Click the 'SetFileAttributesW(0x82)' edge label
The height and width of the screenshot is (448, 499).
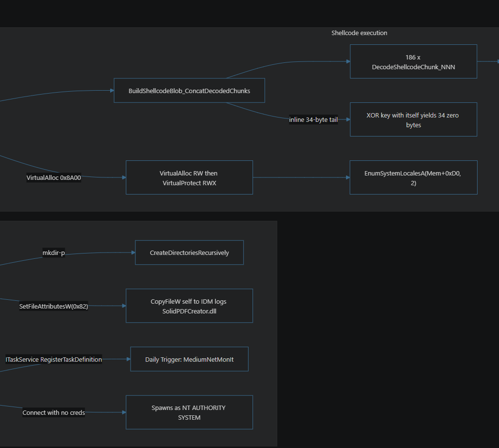54,306
